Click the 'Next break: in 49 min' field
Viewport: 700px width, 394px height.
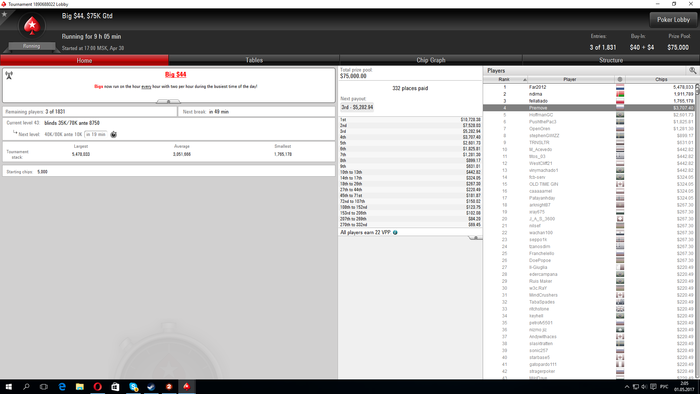[x=256, y=112]
